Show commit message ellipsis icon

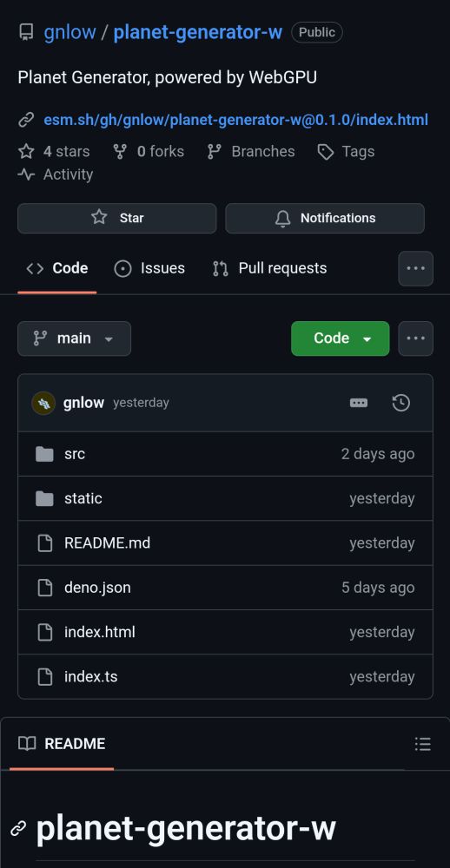point(359,403)
